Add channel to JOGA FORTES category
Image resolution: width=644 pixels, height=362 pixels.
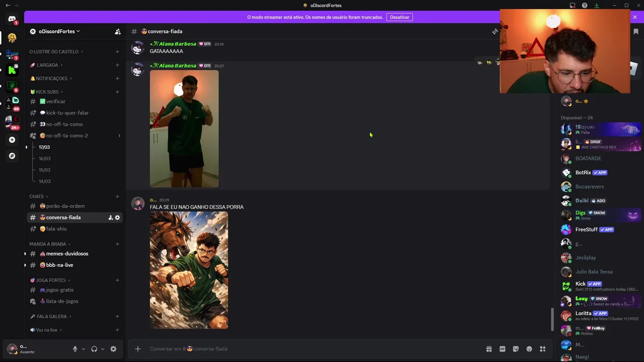(x=117, y=281)
